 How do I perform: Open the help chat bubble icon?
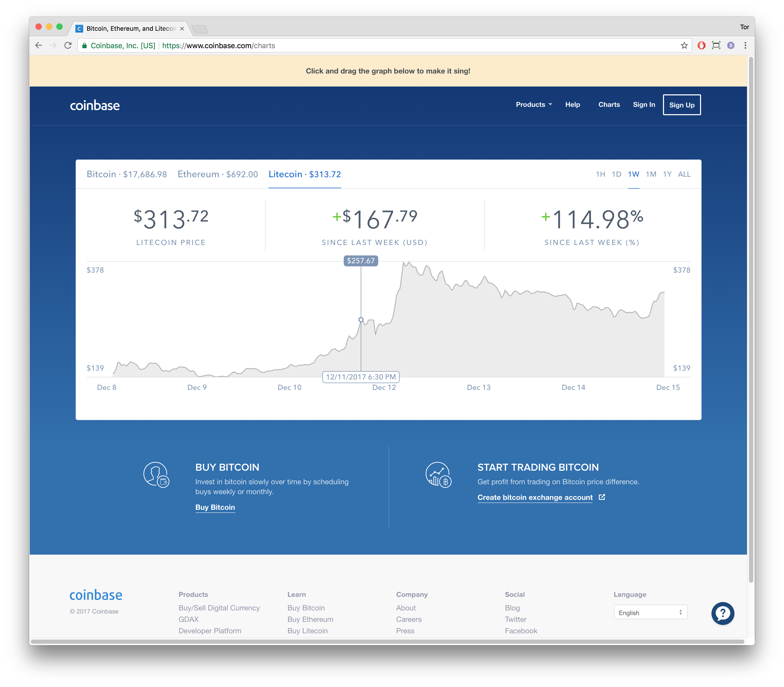pyautogui.click(x=723, y=614)
